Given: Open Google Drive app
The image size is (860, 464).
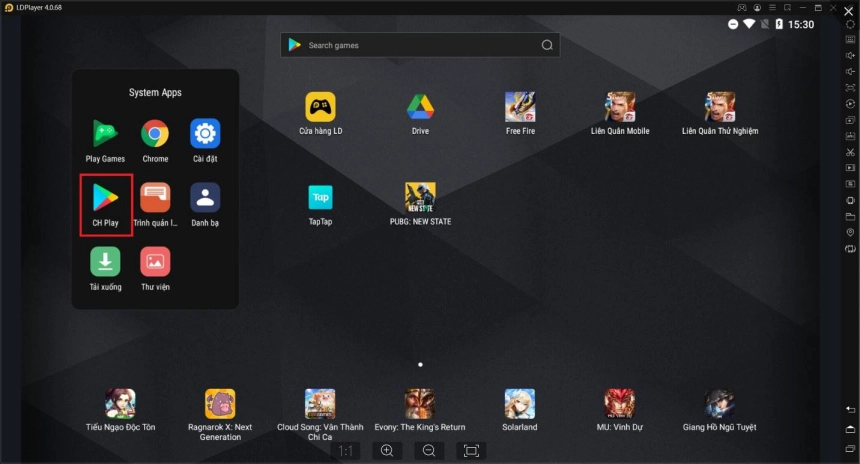Looking at the screenshot, I should tap(420, 107).
